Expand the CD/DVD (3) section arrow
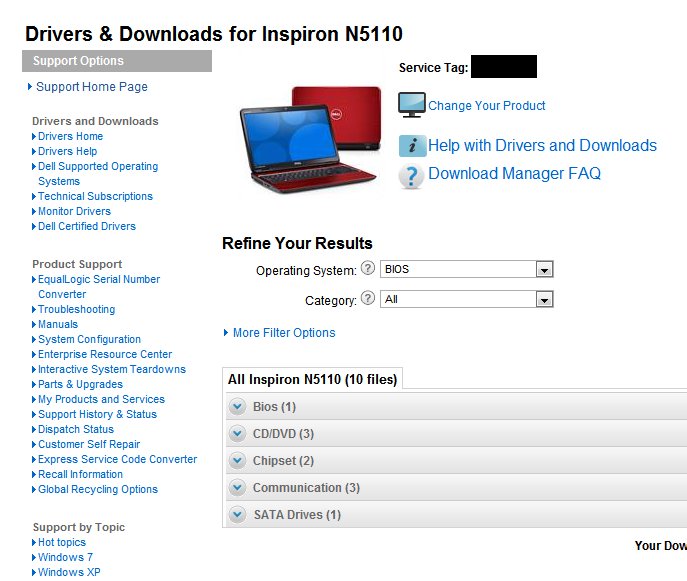 [x=237, y=434]
